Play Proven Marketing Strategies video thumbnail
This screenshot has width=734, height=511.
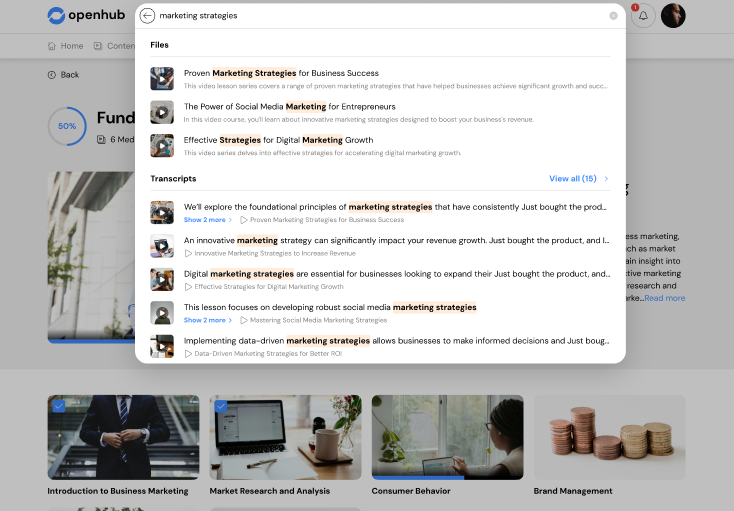point(162,79)
